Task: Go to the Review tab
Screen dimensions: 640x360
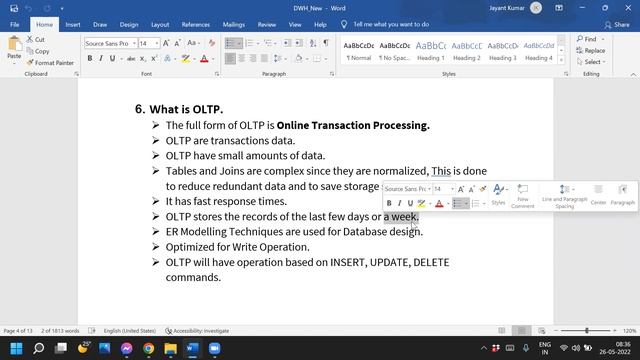Action: (267, 24)
